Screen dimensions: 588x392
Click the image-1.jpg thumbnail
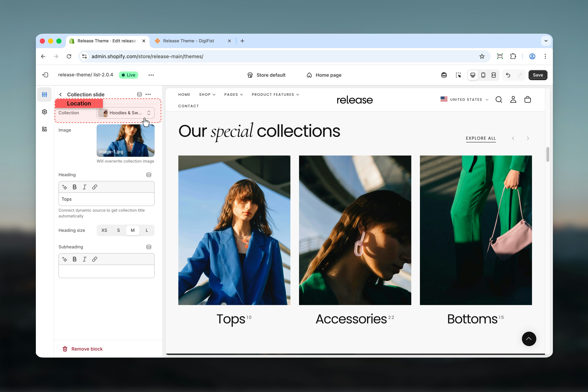click(125, 141)
